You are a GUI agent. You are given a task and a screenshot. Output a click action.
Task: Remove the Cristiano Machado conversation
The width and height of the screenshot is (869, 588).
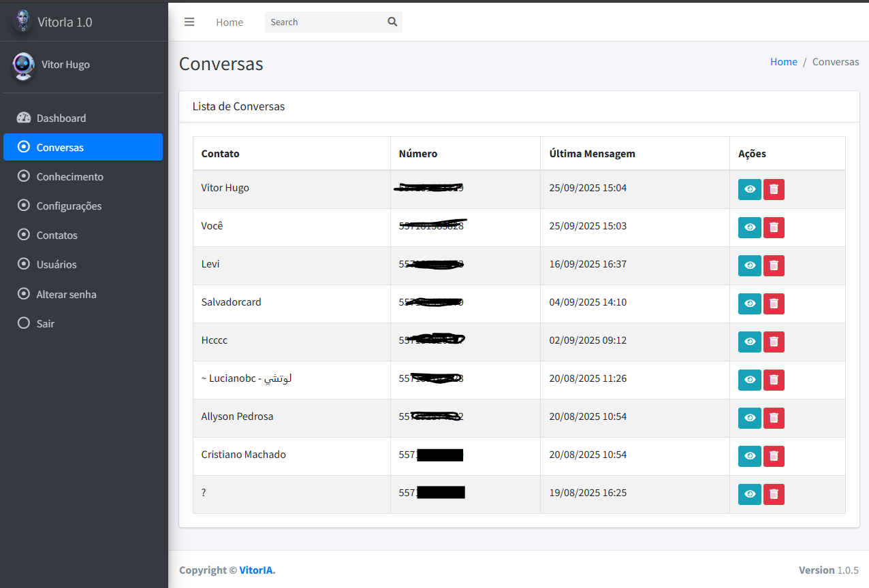(774, 456)
